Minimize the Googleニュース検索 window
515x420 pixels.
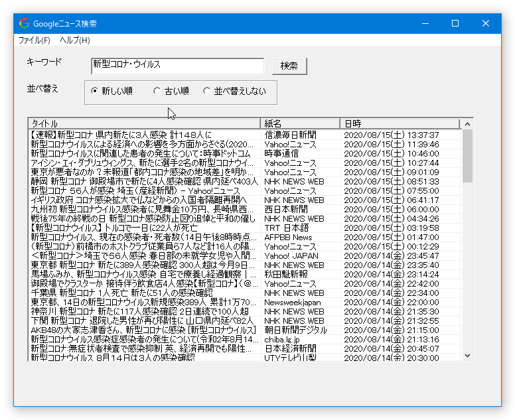pos(425,23)
